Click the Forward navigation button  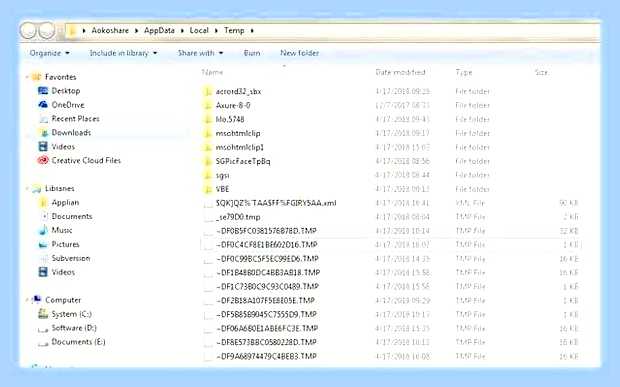pyautogui.click(x=46, y=30)
